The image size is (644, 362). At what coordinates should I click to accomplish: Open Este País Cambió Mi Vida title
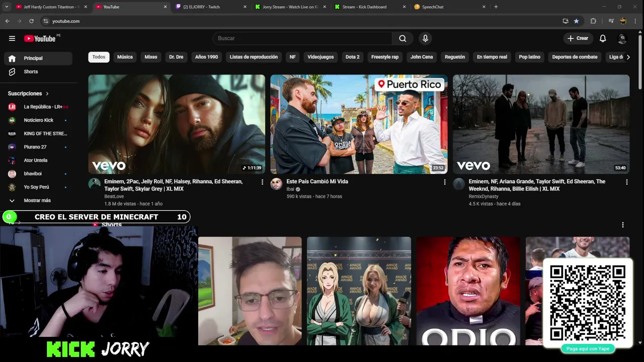pos(317,182)
